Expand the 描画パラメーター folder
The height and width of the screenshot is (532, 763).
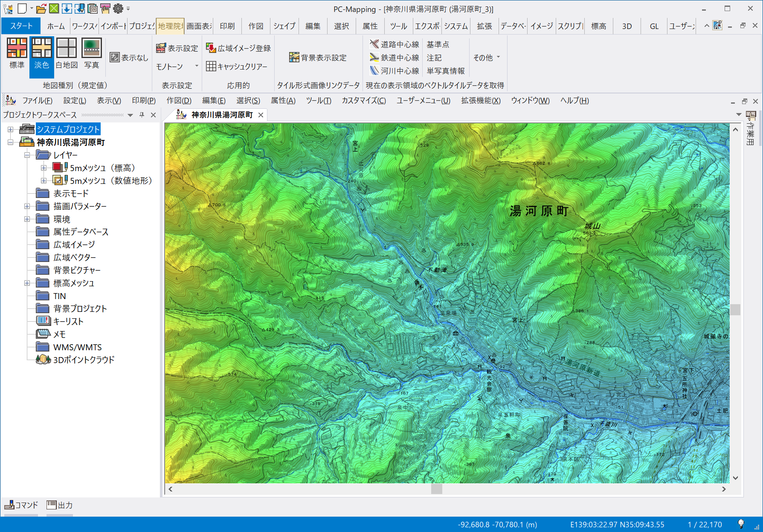(27, 206)
